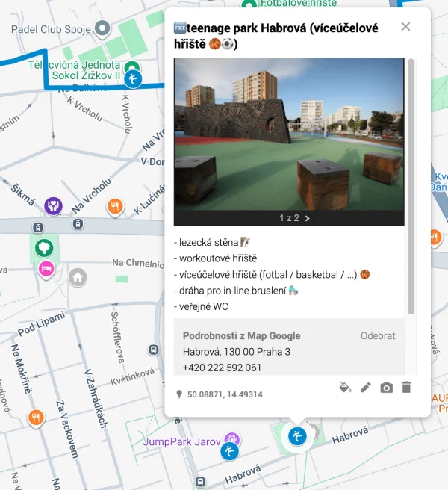Select the pink hotel bed marker
Image resolution: width=448 pixels, height=490 pixels.
[x=46, y=270]
